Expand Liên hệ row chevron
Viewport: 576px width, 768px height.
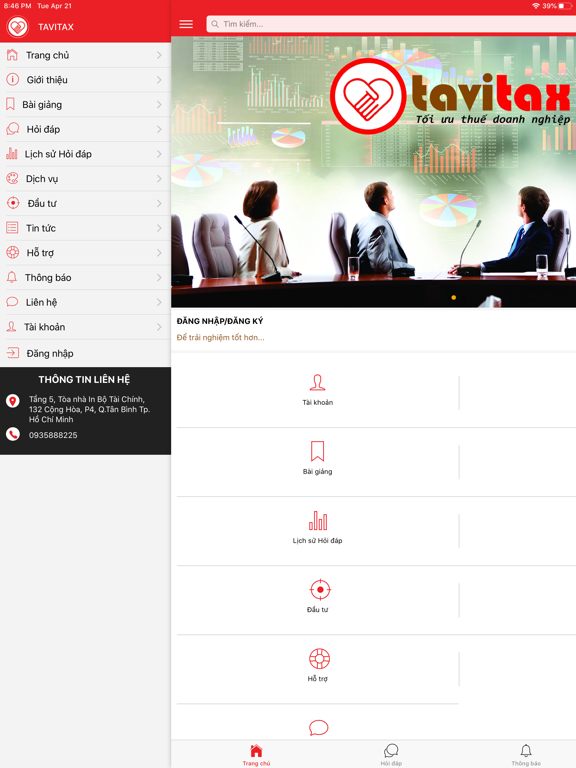(x=159, y=302)
